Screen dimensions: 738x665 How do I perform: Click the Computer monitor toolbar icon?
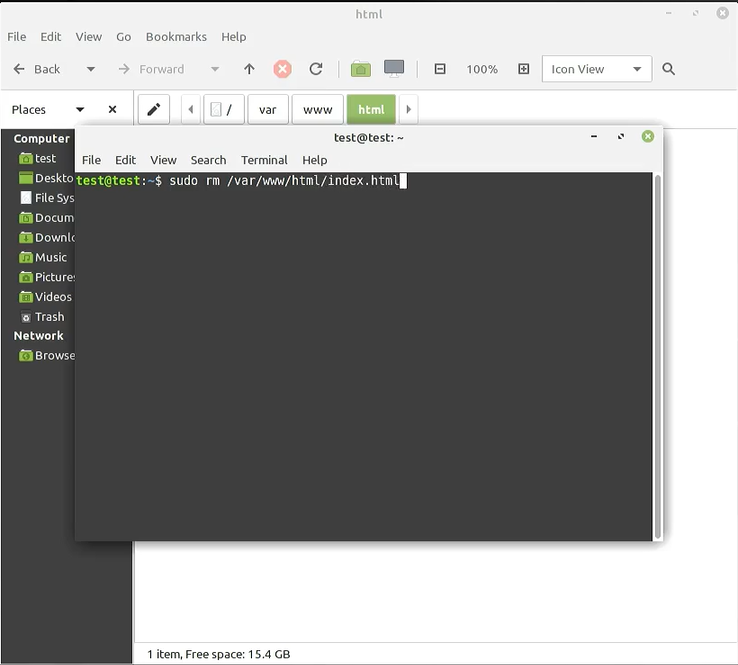pyautogui.click(x=394, y=69)
